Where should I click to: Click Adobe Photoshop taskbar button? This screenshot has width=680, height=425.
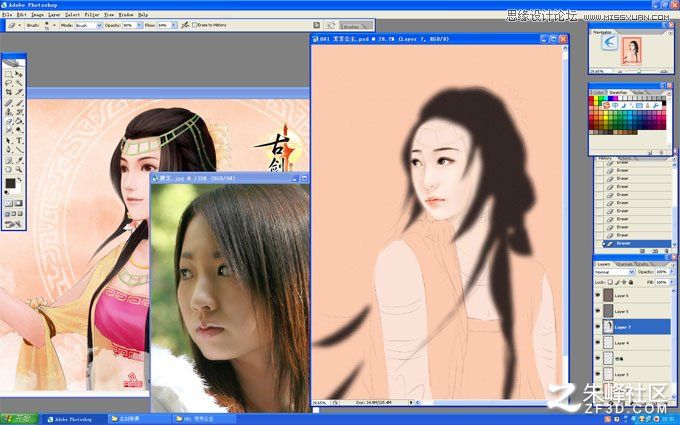(x=72, y=419)
